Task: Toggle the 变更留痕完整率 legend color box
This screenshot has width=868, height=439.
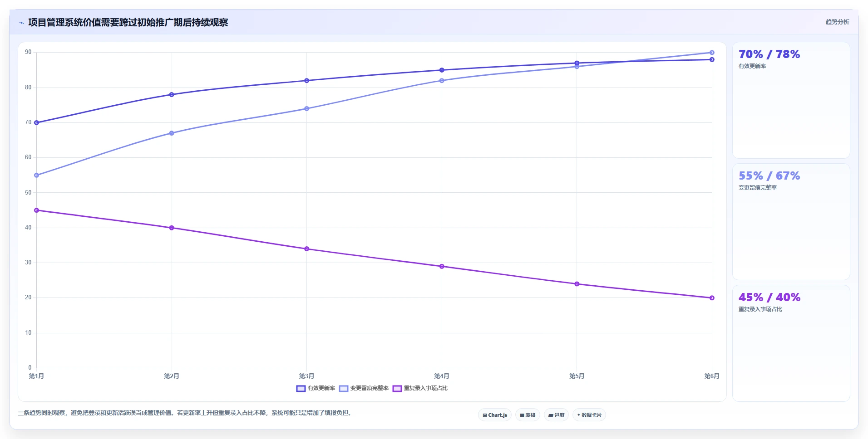Action: (x=344, y=389)
